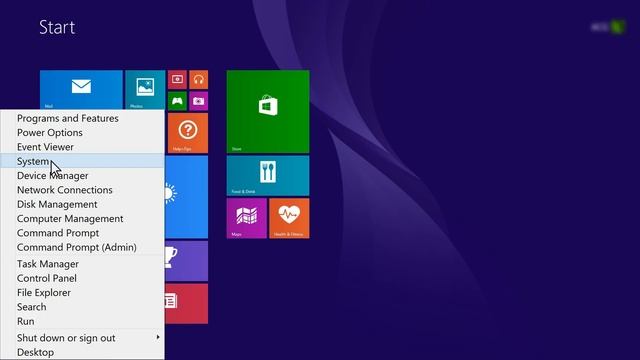Open the green Store tile
This screenshot has width=640, height=360.
[x=268, y=111]
